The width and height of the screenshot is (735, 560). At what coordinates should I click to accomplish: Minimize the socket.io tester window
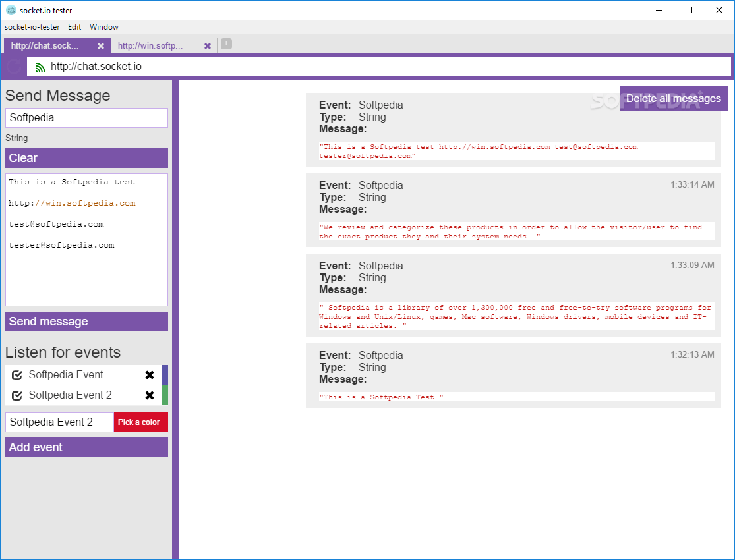659,10
